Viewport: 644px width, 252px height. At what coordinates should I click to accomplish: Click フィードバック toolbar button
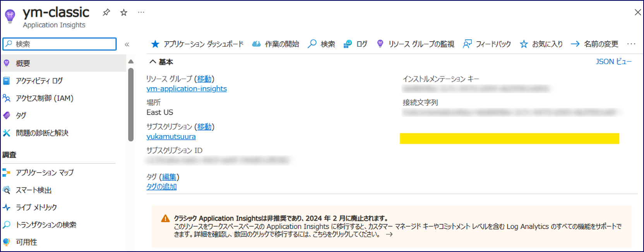pyautogui.click(x=487, y=44)
